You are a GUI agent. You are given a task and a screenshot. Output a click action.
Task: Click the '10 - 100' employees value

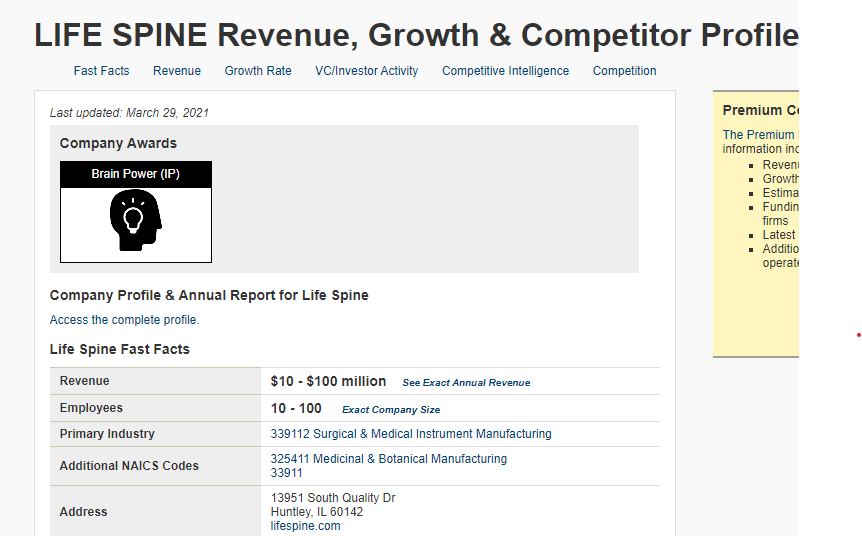click(x=296, y=408)
